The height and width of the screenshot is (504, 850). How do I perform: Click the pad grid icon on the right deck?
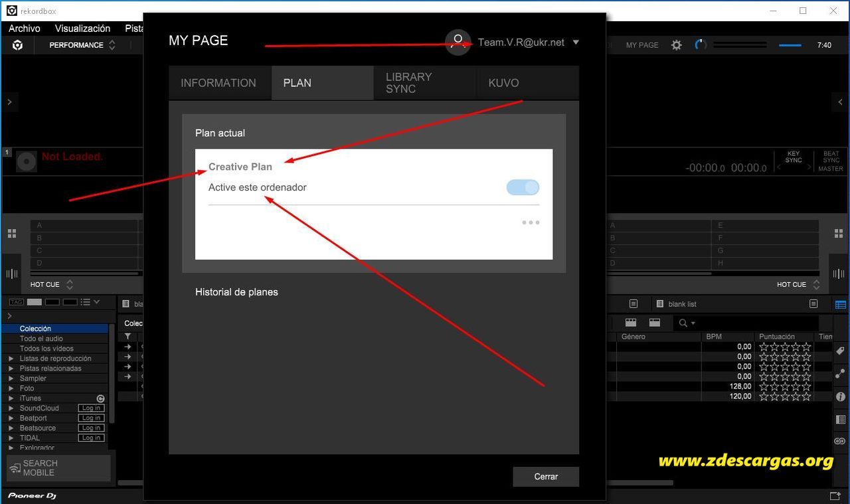coord(838,233)
